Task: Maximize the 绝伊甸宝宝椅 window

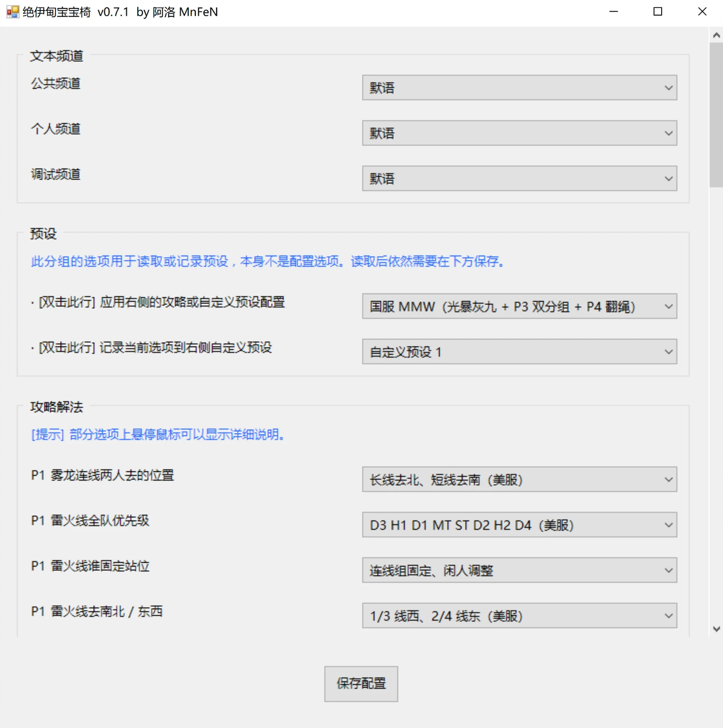Action: point(657,12)
